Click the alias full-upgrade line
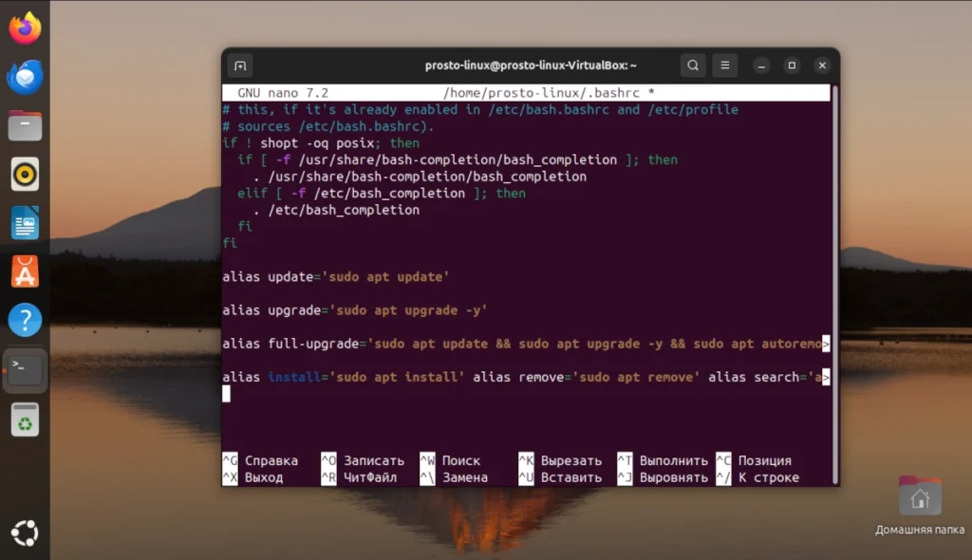The width and height of the screenshot is (972, 560). point(526,344)
